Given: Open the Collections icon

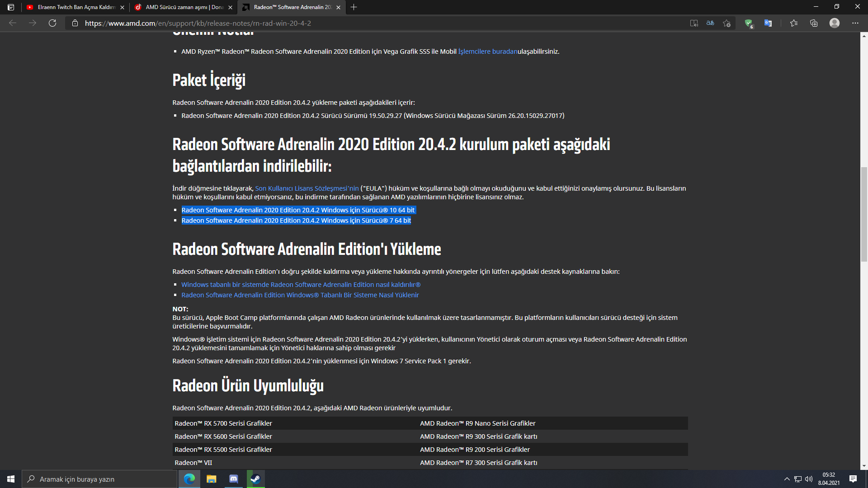Looking at the screenshot, I should tap(814, 23).
